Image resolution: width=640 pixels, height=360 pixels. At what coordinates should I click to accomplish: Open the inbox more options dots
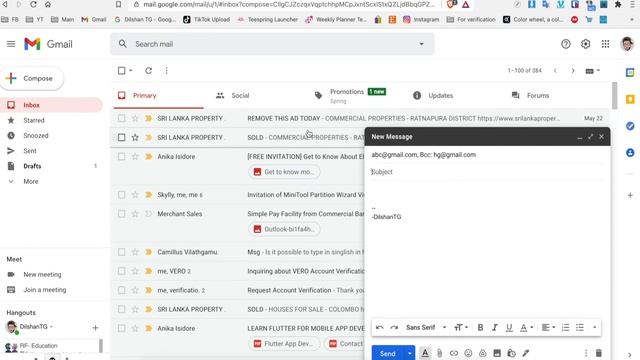pos(167,71)
